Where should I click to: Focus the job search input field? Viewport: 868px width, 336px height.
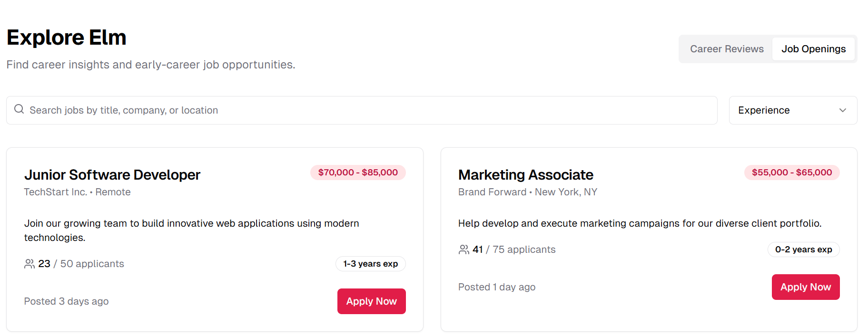[x=362, y=110]
